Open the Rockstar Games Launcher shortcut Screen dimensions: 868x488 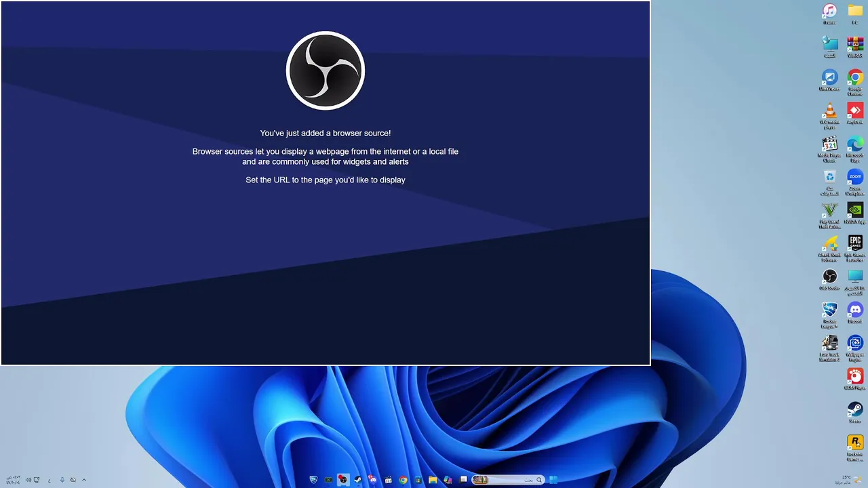click(855, 447)
